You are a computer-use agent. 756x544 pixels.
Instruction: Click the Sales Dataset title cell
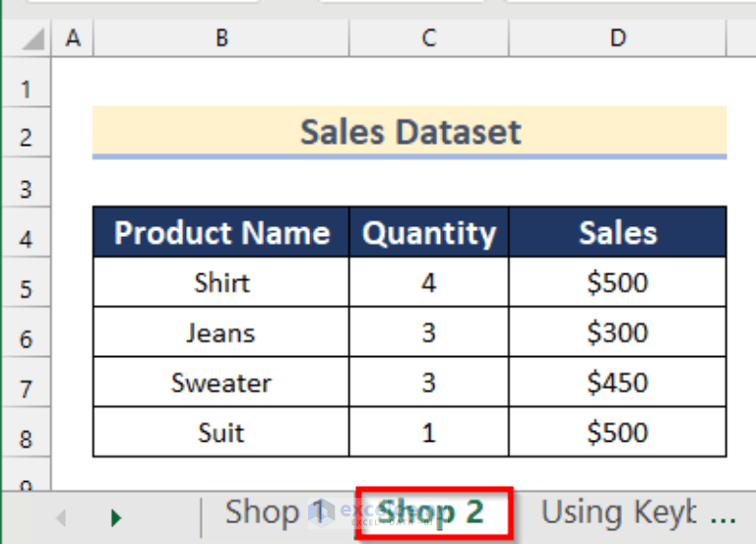(409, 132)
